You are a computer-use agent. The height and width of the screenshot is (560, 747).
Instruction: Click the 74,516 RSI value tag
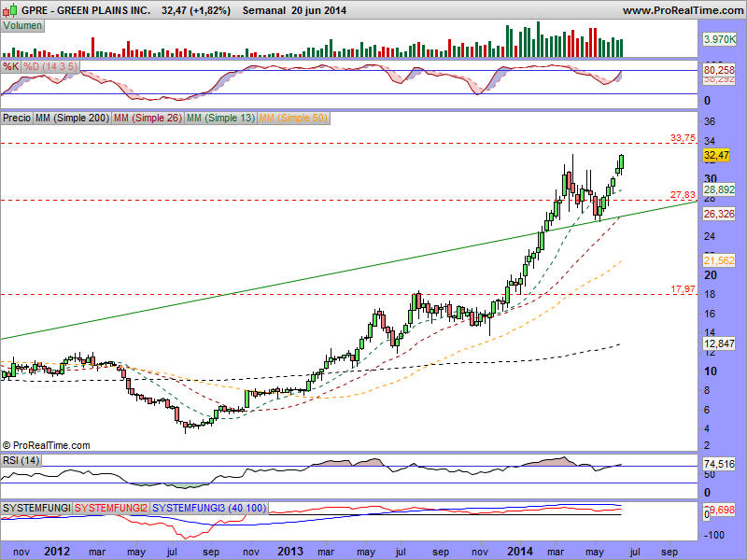tap(719, 464)
